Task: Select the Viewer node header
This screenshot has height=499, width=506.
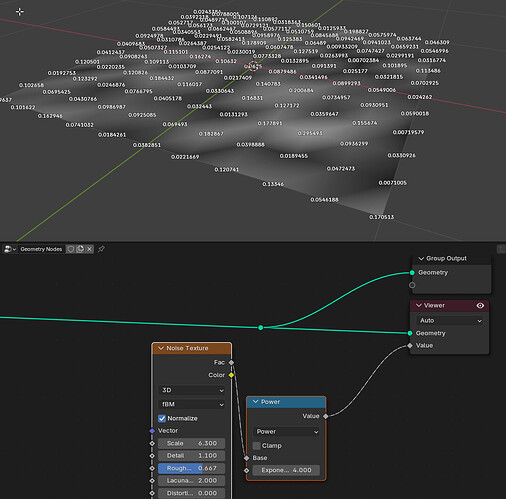Action: 449,305
